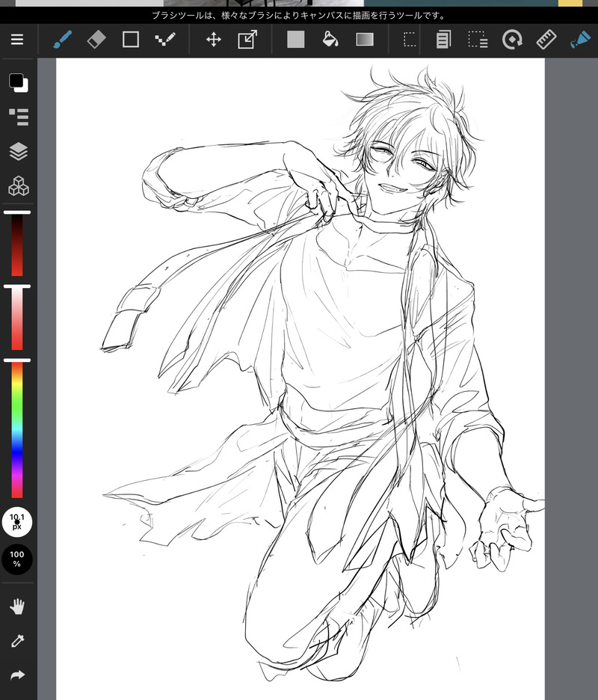Viewport: 598px width, 700px height.
Task: Open the document pages tool
Action: click(443, 40)
